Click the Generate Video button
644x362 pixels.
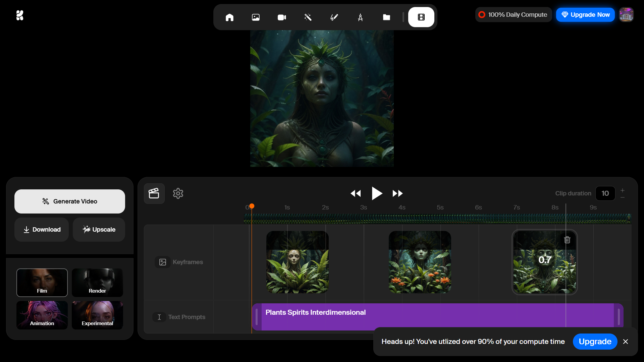(x=70, y=201)
